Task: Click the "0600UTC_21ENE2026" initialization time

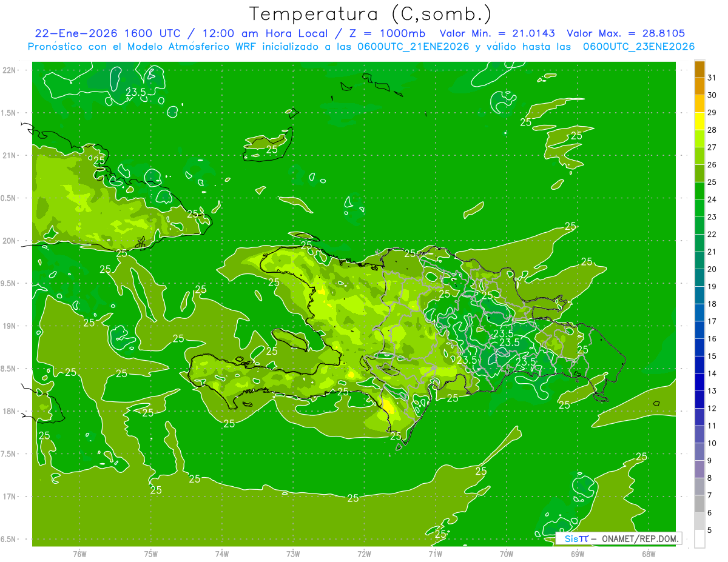Action: click(x=411, y=47)
